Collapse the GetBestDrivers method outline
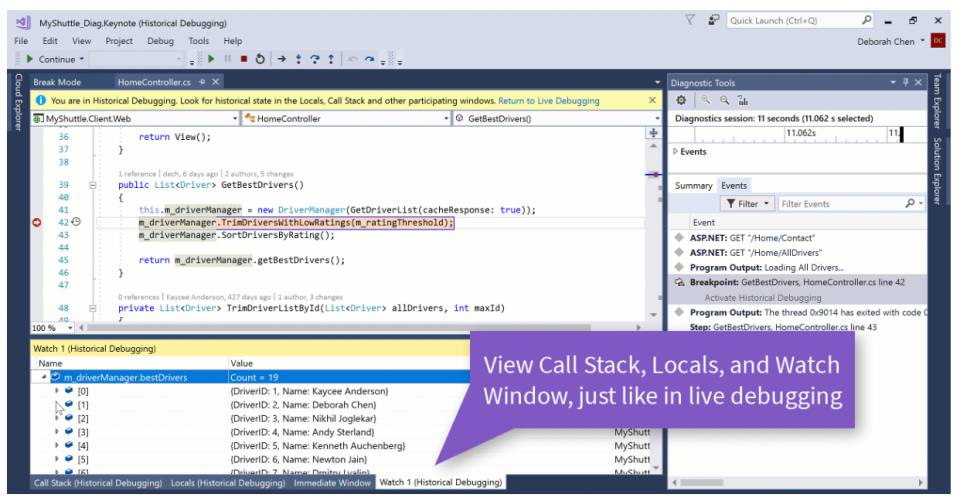Viewport: 960px width, 501px height. 93,185
